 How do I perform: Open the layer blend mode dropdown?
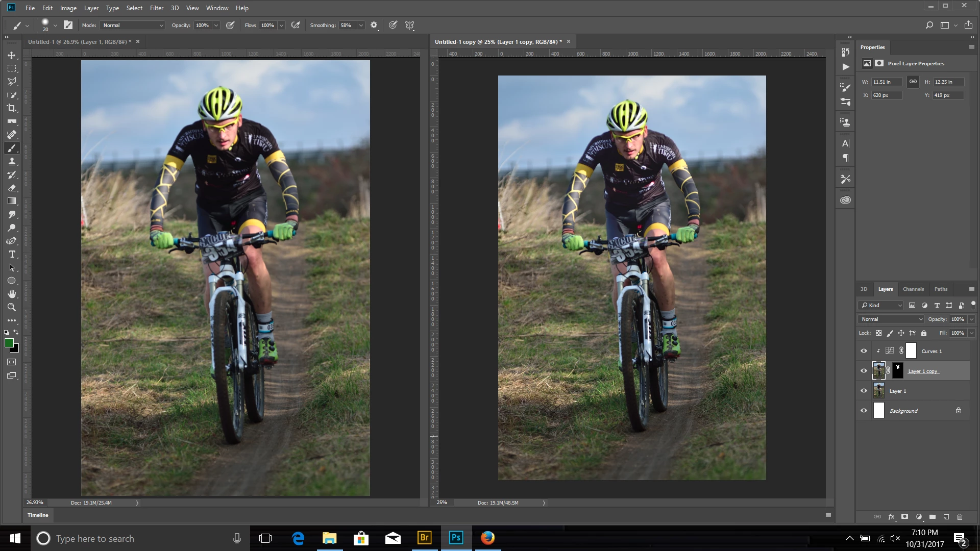[x=891, y=319]
